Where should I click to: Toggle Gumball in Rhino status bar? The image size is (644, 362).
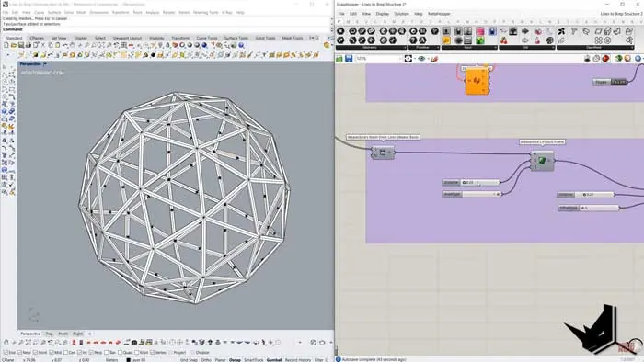pos(274,360)
